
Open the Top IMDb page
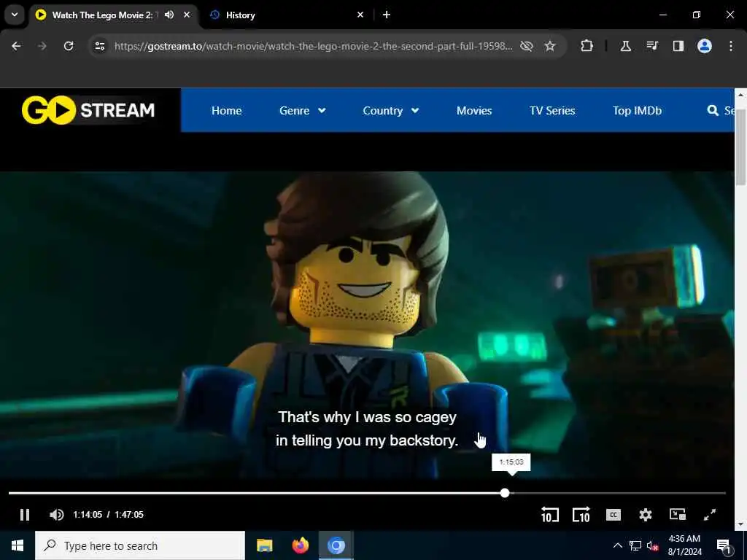pyautogui.click(x=637, y=111)
